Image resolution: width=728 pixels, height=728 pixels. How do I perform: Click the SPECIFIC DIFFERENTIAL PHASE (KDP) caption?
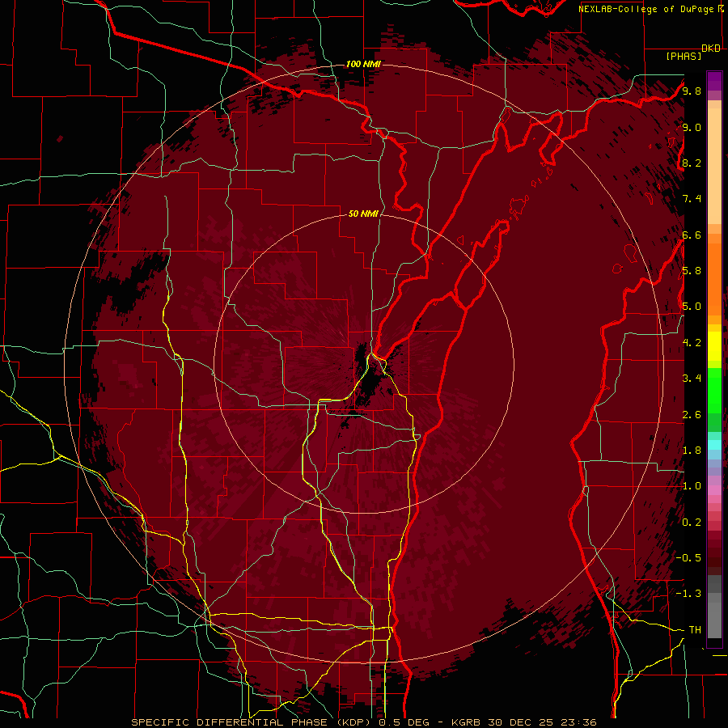[x=252, y=722]
